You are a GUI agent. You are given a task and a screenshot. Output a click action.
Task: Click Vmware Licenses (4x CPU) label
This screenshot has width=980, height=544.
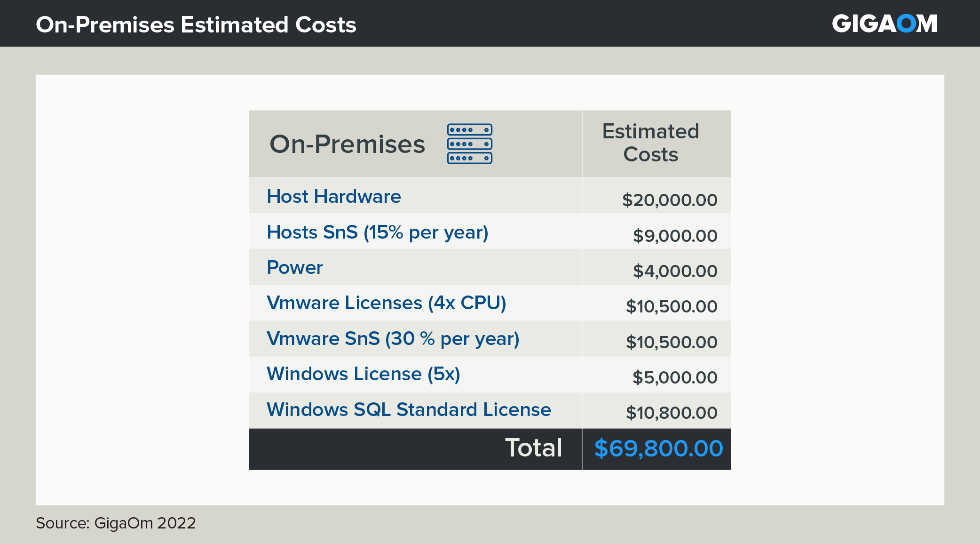tap(386, 303)
